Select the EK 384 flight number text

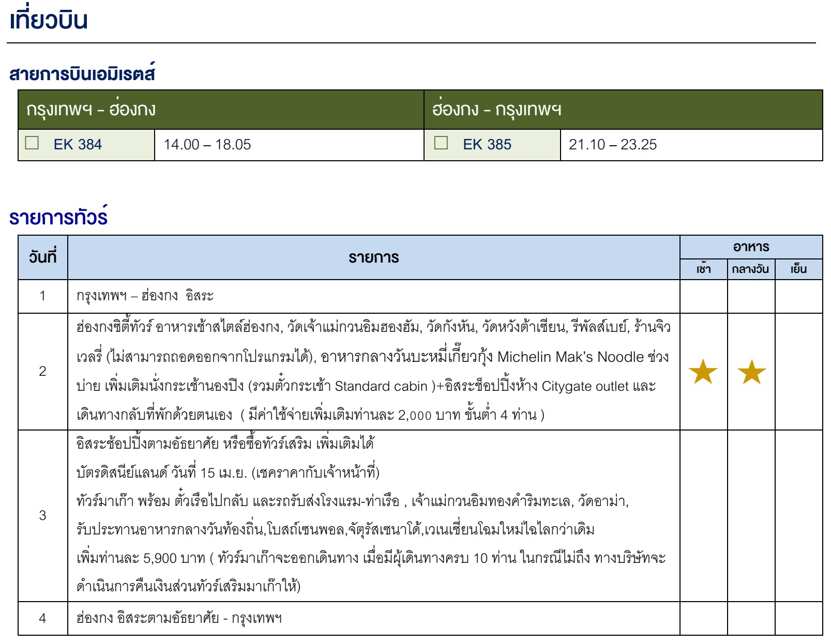78,145
